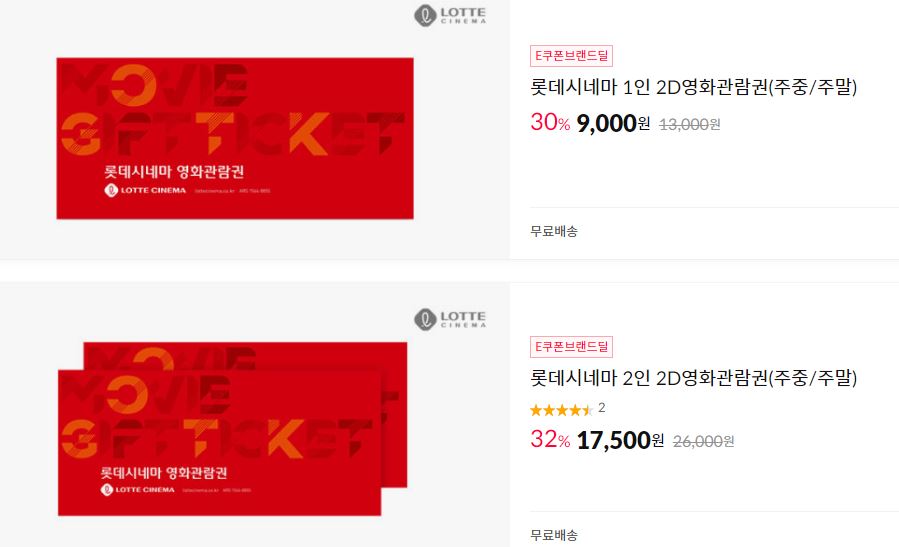899x547 pixels.
Task: Click E쿠폰브랜드딜 badge on first product
Action: click(x=571, y=56)
